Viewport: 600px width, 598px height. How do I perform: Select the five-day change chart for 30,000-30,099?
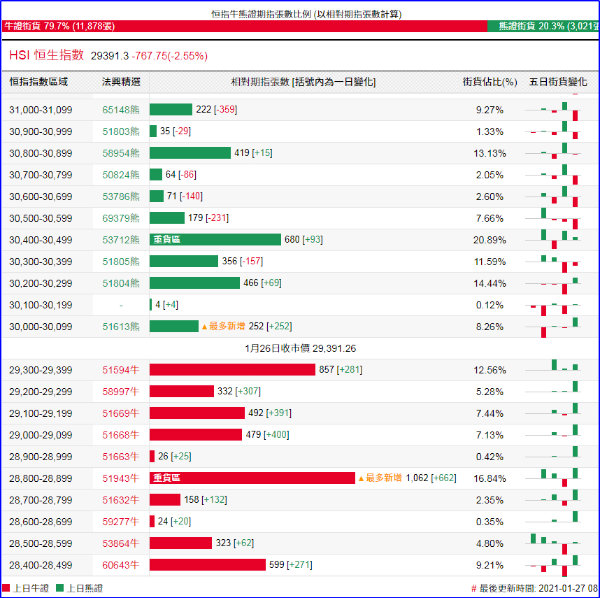553,327
